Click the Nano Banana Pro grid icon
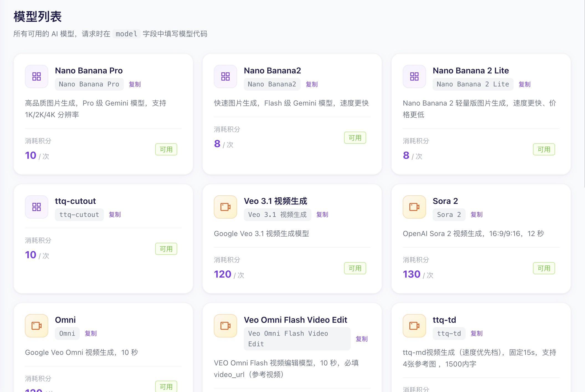 click(x=37, y=76)
